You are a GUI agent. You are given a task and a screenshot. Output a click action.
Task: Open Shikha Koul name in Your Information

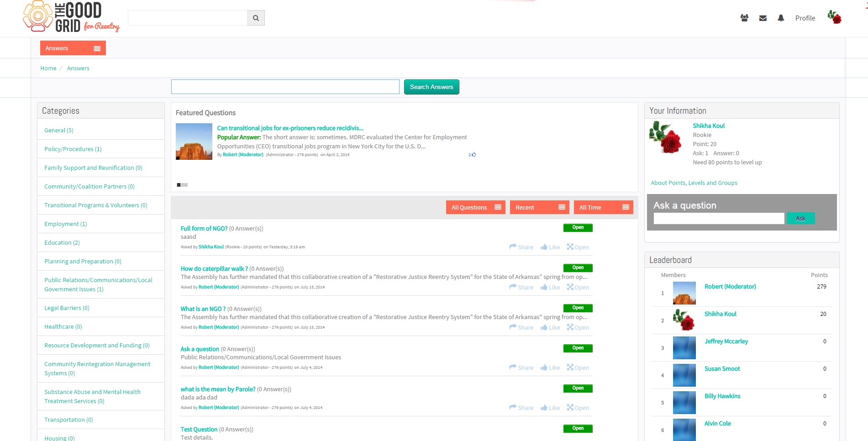coord(709,126)
